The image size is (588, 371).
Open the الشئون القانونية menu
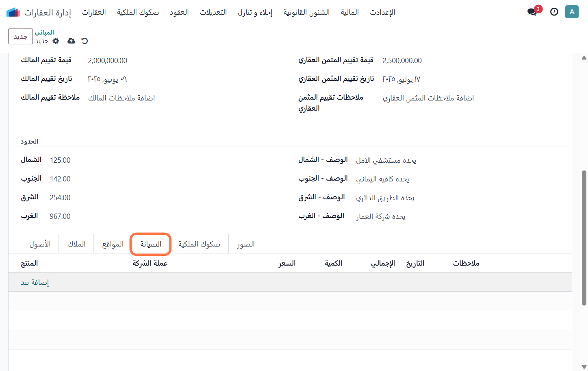click(306, 12)
